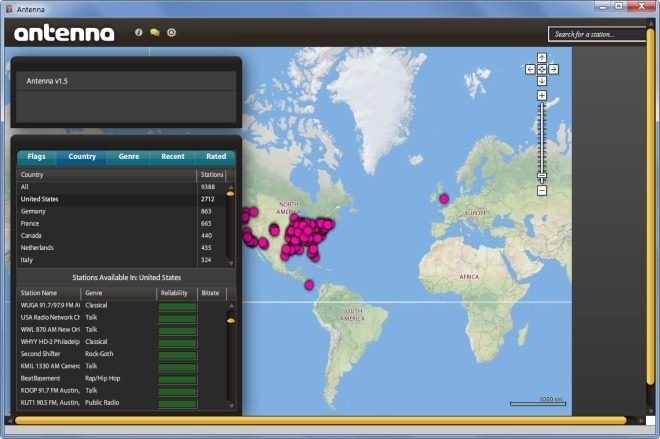Pan the map up with arrow
Image resolution: width=660 pixels, height=439 pixels.
(542, 58)
